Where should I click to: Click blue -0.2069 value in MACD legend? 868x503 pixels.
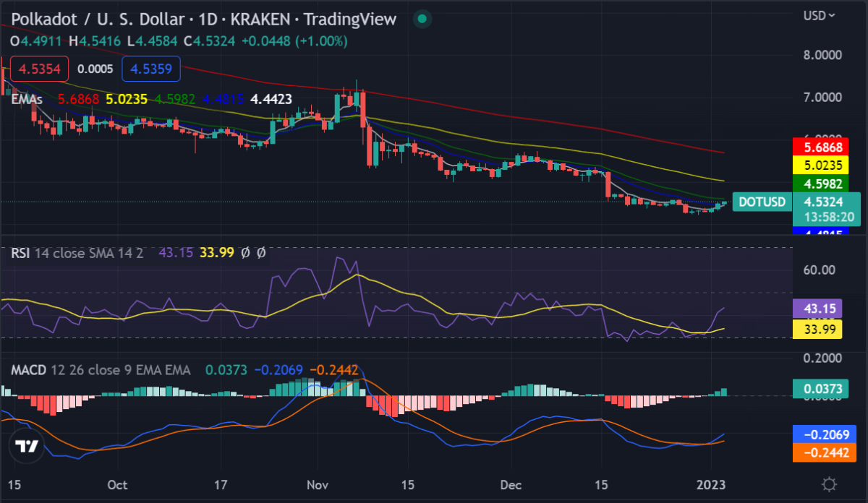[278, 370]
